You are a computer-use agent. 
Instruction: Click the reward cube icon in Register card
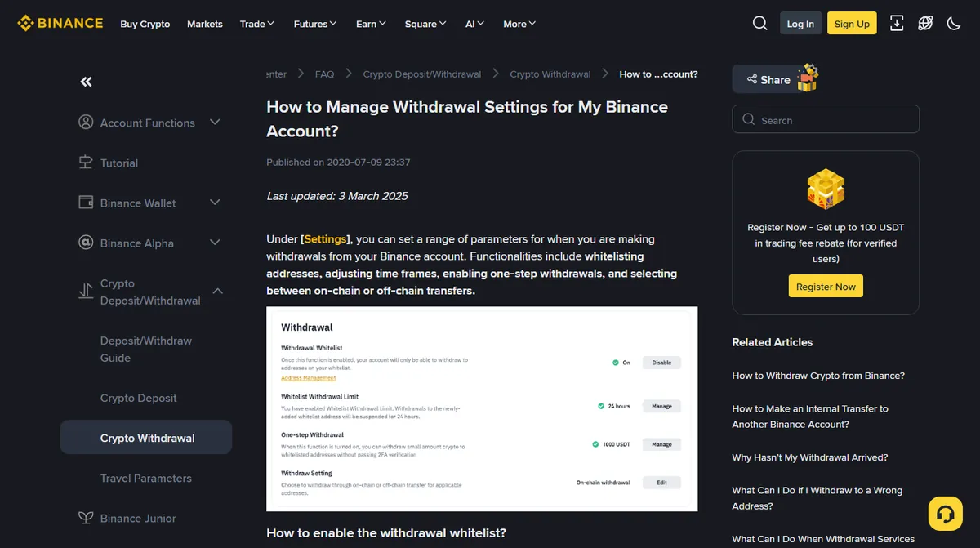click(x=826, y=189)
